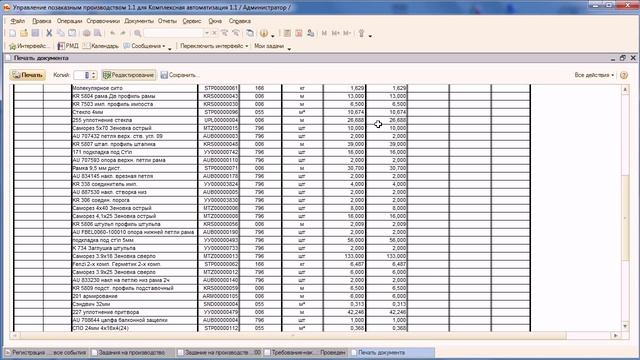The width and height of the screenshot is (640, 360).
Task: Open the Справка menu
Action: pos(240,21)
